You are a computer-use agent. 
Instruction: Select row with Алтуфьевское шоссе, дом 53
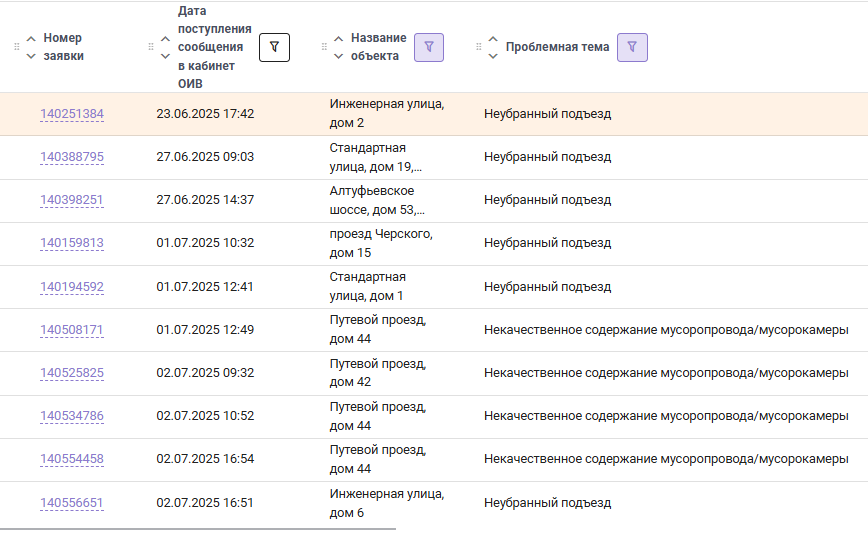(434, 200)
